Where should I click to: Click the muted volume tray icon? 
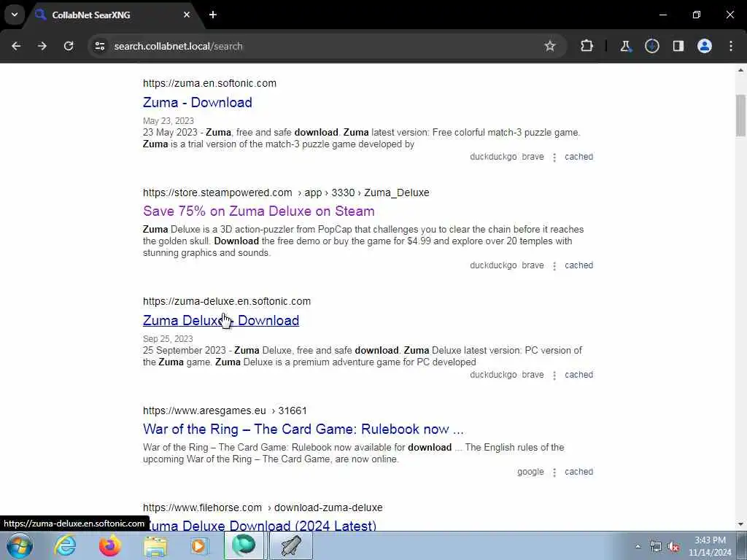(673, 547)
